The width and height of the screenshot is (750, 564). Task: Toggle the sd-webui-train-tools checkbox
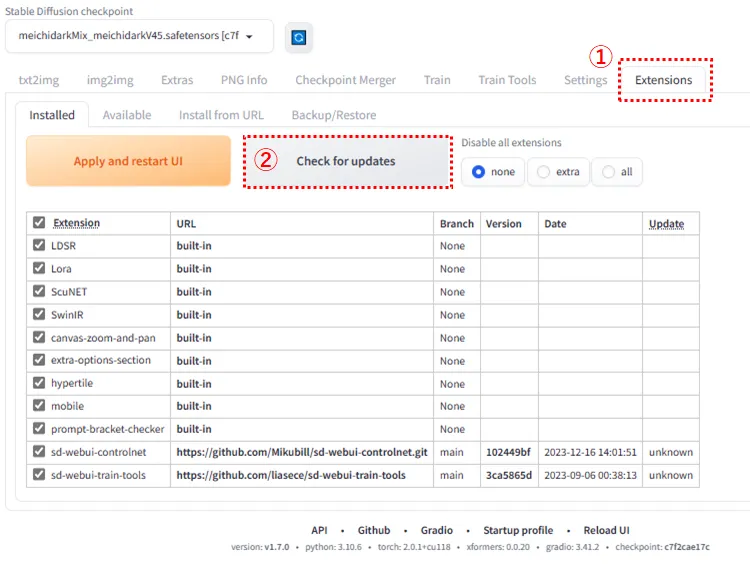point(39,474)
